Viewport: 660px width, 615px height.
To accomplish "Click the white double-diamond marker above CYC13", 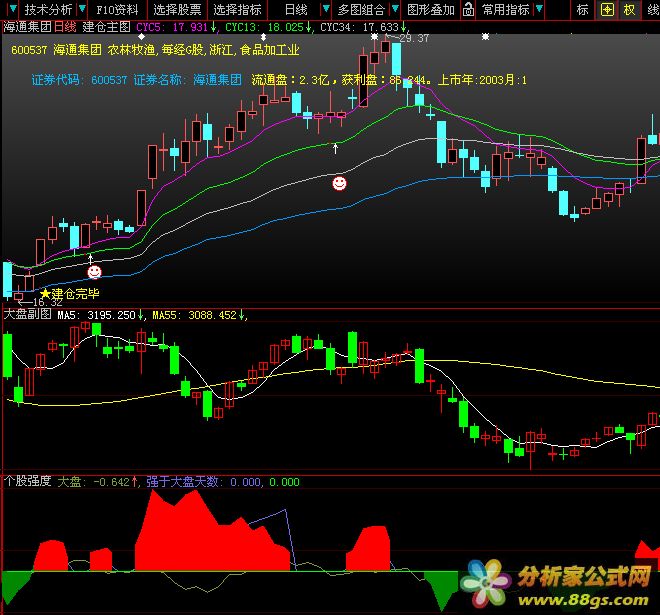I will [x=263, y=37].
